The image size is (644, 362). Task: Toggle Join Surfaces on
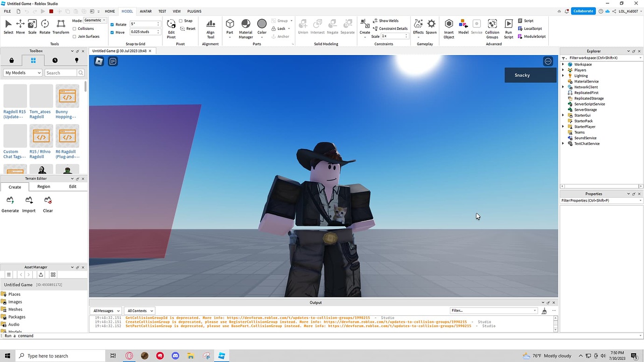pyautogui.click(x=75, y=36)
